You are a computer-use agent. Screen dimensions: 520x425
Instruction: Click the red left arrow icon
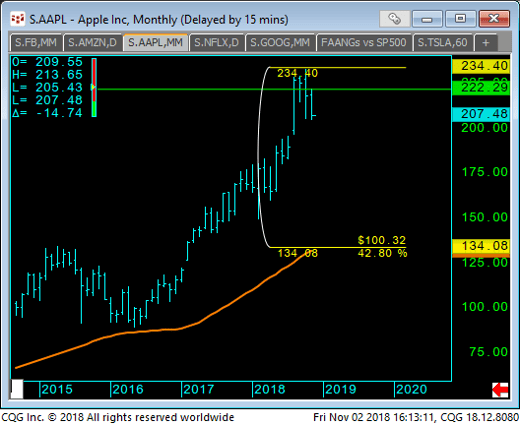click(x=500, y=390)
